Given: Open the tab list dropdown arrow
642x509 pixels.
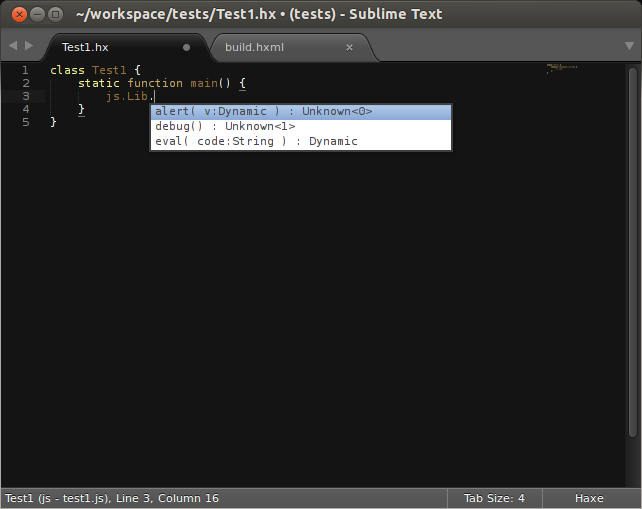Looking at the screenshot, I should pos(629,46).
